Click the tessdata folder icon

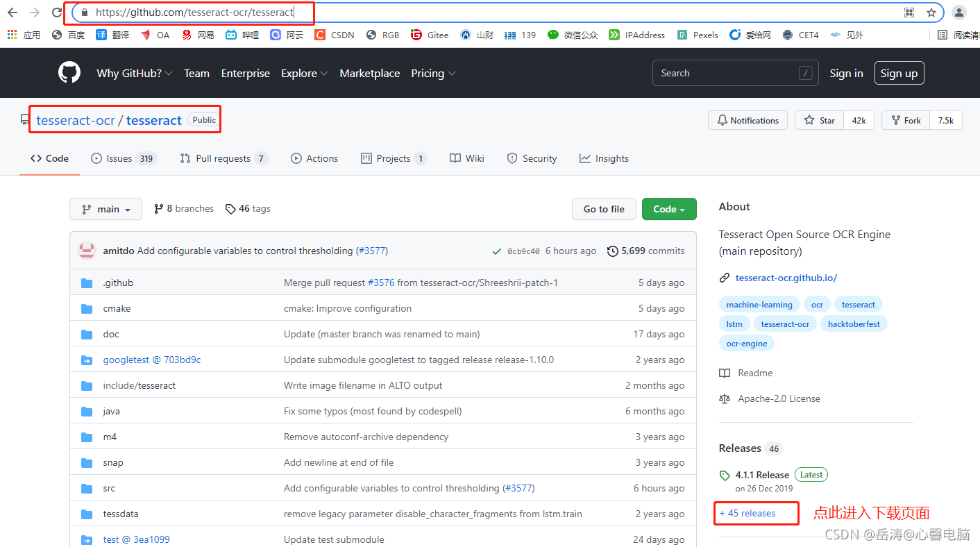(x=87, y=514)
